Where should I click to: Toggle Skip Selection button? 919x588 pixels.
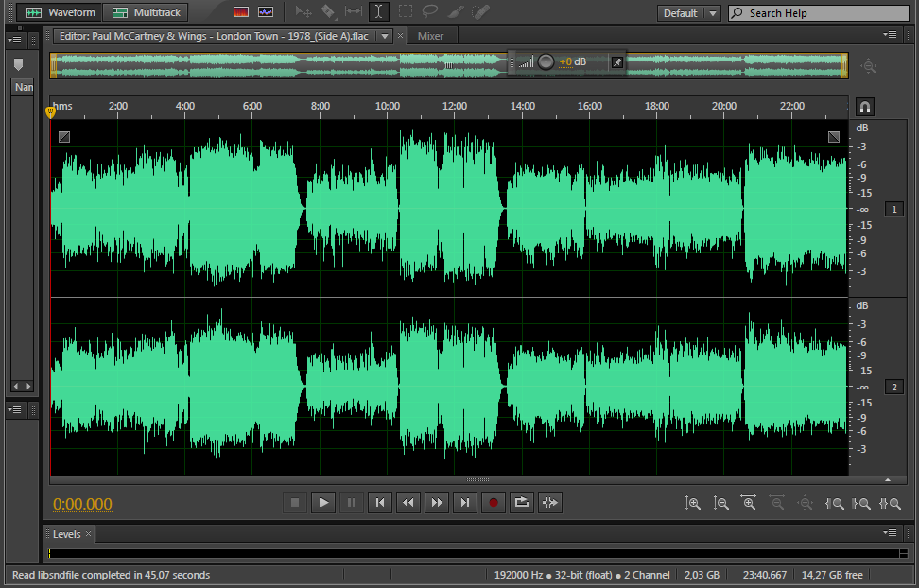549,502
